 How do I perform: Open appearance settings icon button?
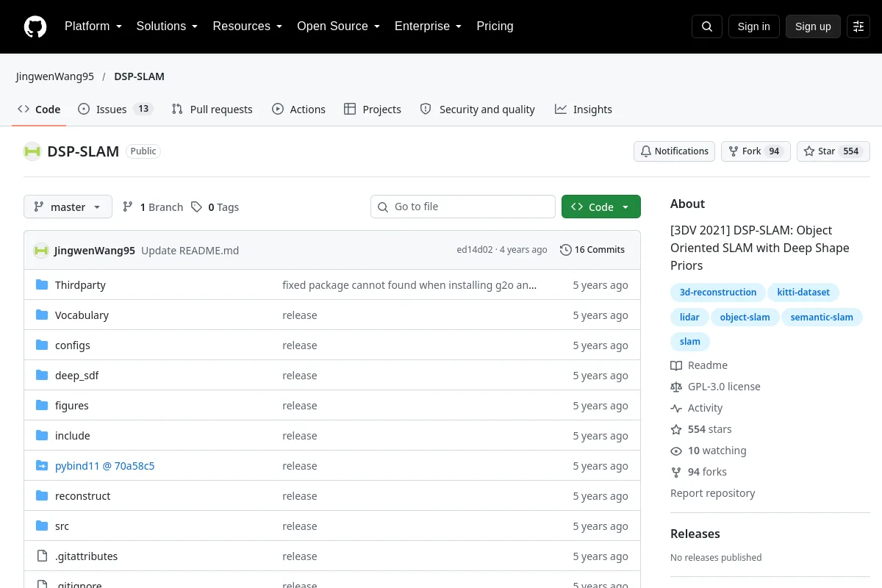pyautogui.click(x=858, y=26)
